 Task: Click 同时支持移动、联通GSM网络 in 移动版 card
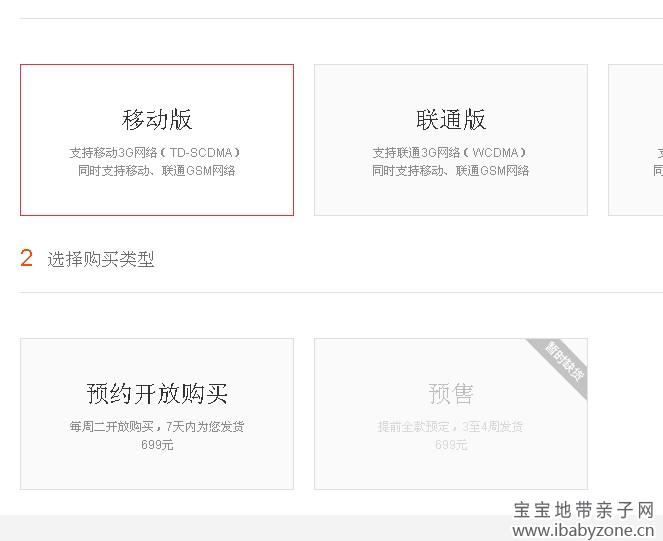pyautogui.click(x=156, y=171)
